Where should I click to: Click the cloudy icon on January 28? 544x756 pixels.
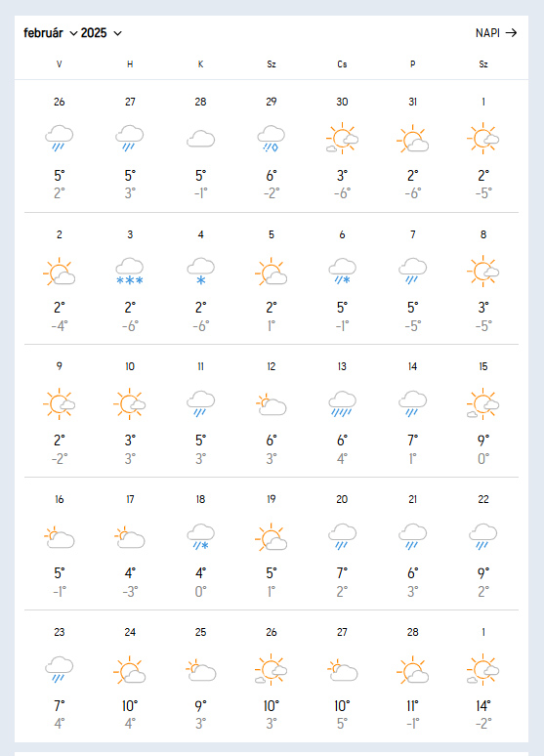(200, 139)
